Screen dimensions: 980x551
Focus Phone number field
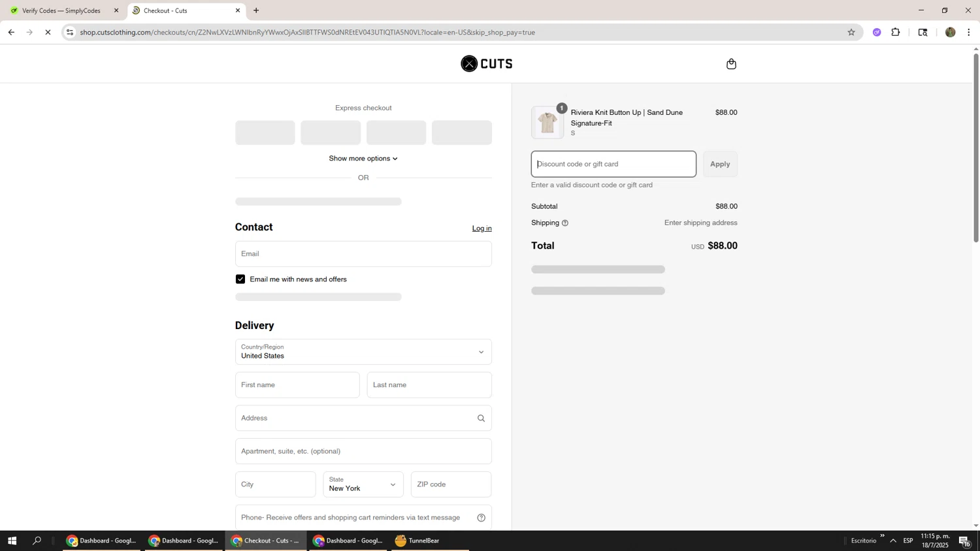coord(363,518)
